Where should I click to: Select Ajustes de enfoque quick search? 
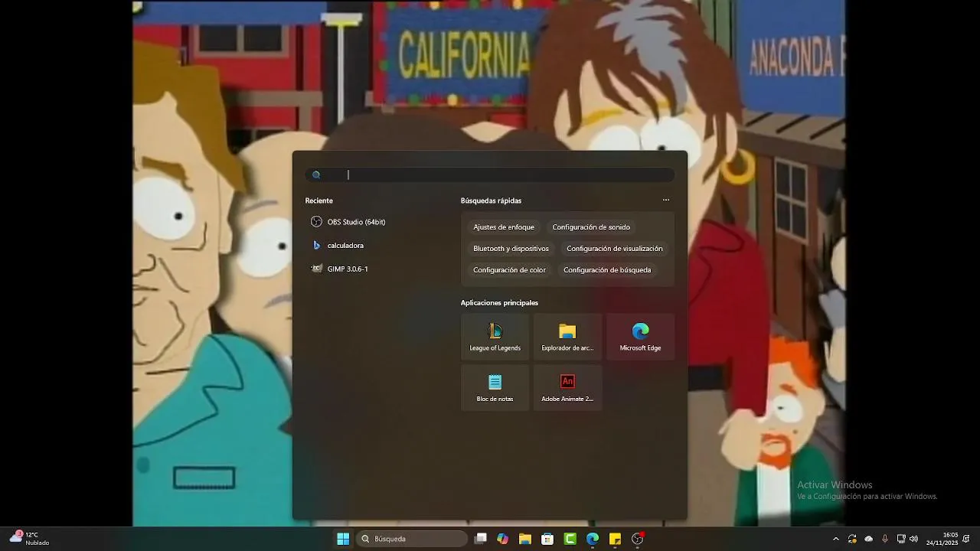point(504,227)
